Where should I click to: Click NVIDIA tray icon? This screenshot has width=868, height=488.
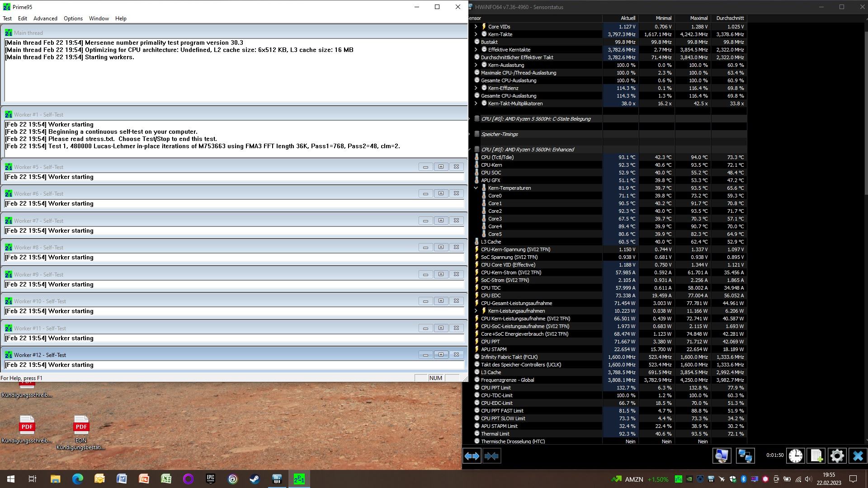689,479
